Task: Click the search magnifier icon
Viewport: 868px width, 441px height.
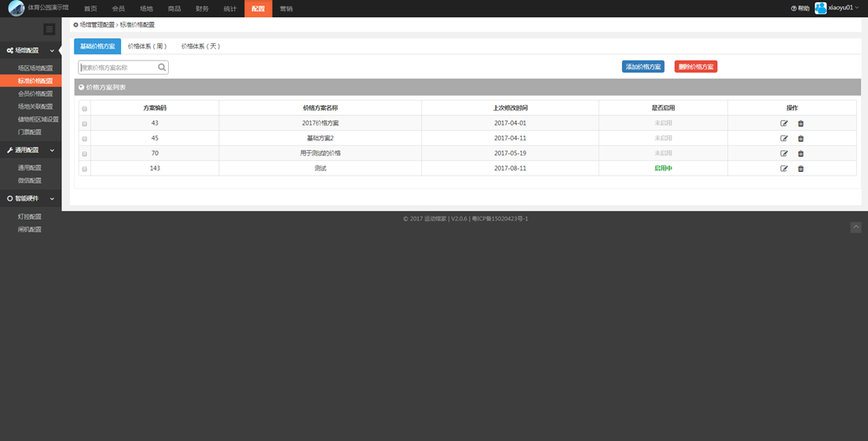Action: pyautogui.click(x=162, y=67)
